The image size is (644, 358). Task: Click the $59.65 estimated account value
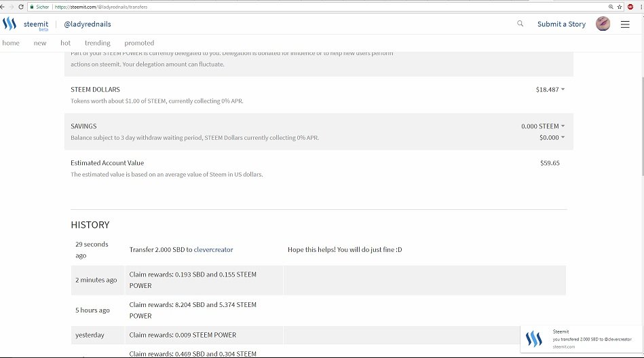[x=550, y=163]
